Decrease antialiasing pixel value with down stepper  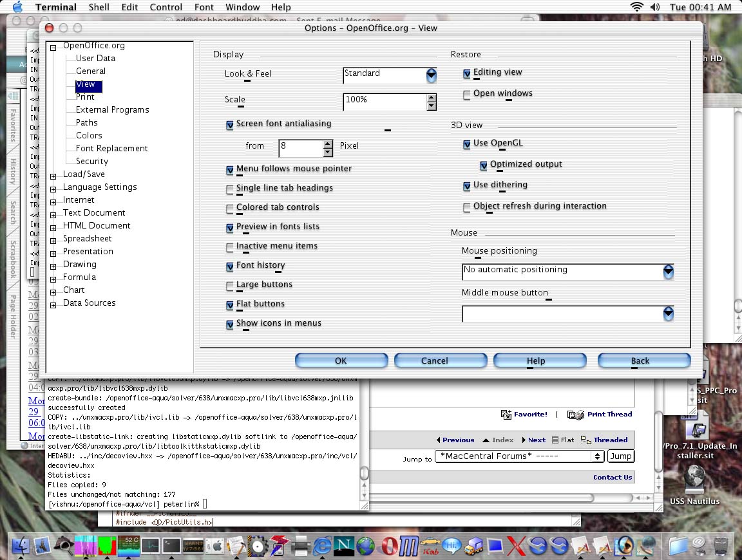(x=328, y=153)
